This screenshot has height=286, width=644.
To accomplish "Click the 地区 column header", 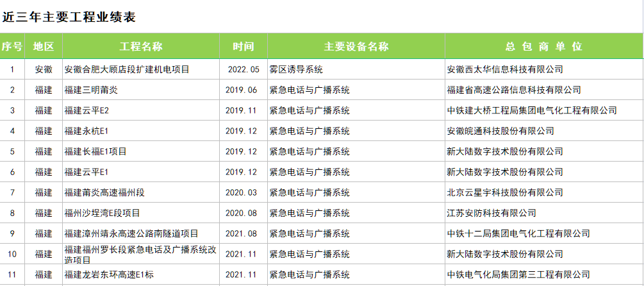I will pyautogui.click(x=44, y=46).
